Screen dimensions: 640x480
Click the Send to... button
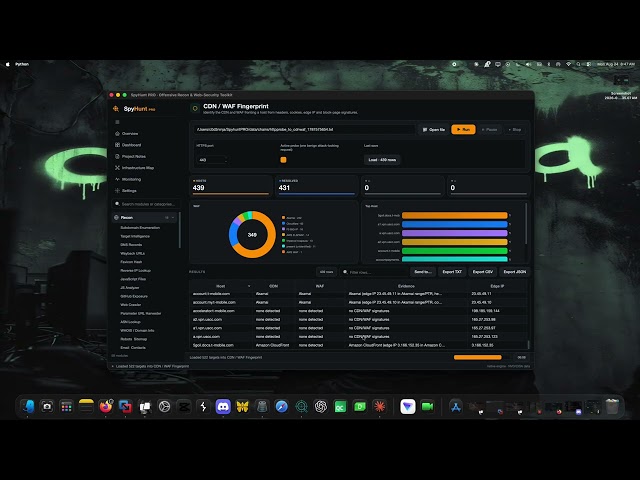(x=422, y=272)
